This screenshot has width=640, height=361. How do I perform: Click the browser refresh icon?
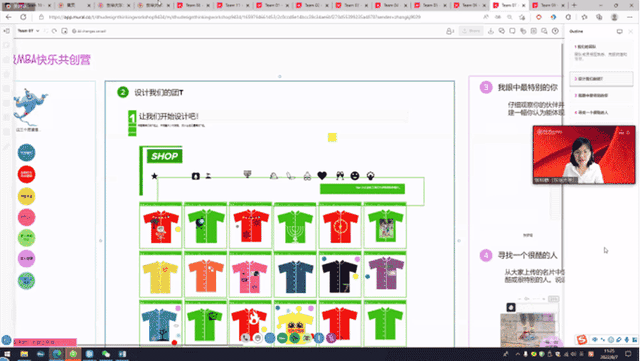point(23,17)
